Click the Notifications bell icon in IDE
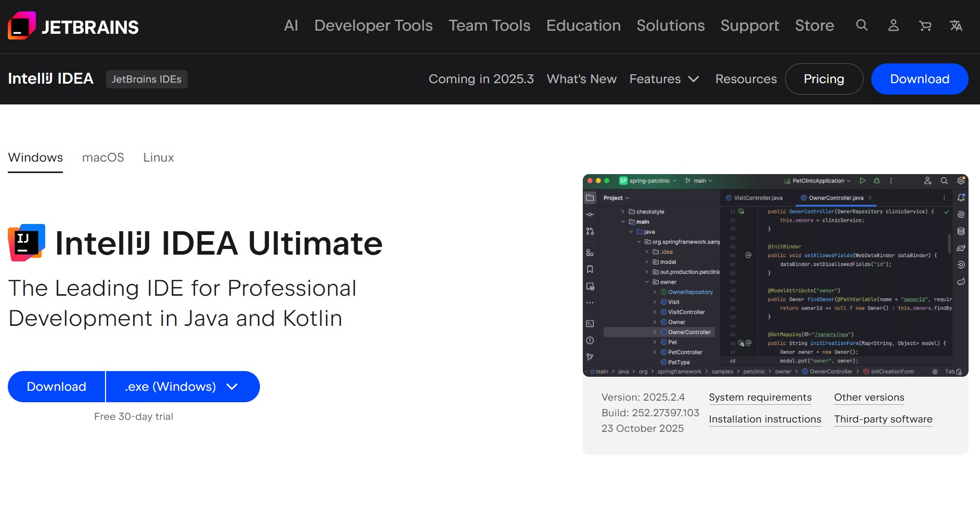 point(961,197)
